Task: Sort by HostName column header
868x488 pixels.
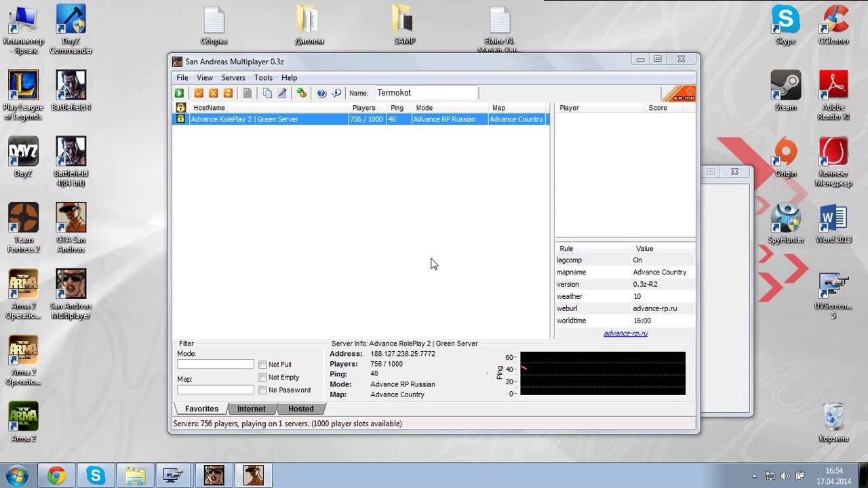Action: 269,108
